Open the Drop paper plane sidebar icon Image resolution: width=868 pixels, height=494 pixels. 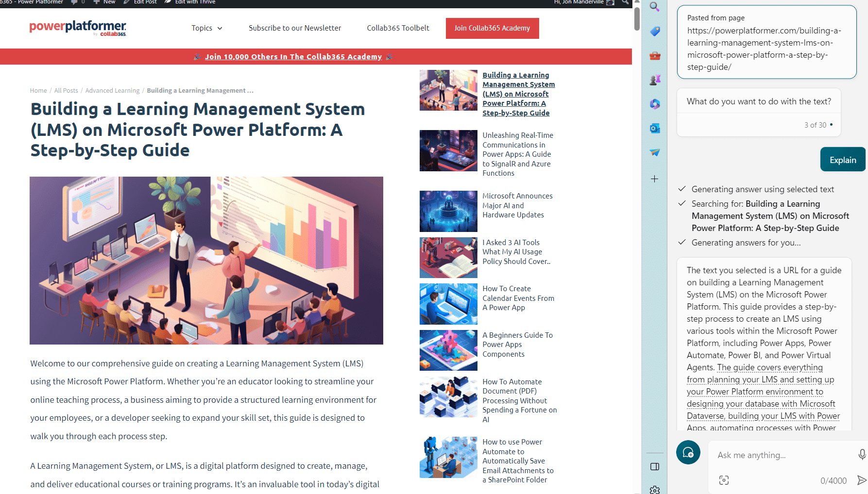pyautogui.click(x=655, y=152)
